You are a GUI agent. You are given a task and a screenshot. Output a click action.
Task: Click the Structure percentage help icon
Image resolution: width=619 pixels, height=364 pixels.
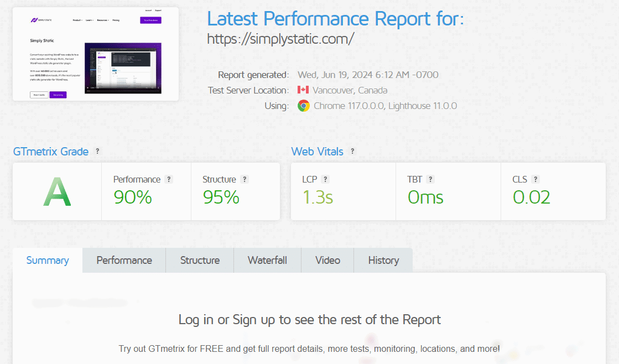(x=245, y=179)
